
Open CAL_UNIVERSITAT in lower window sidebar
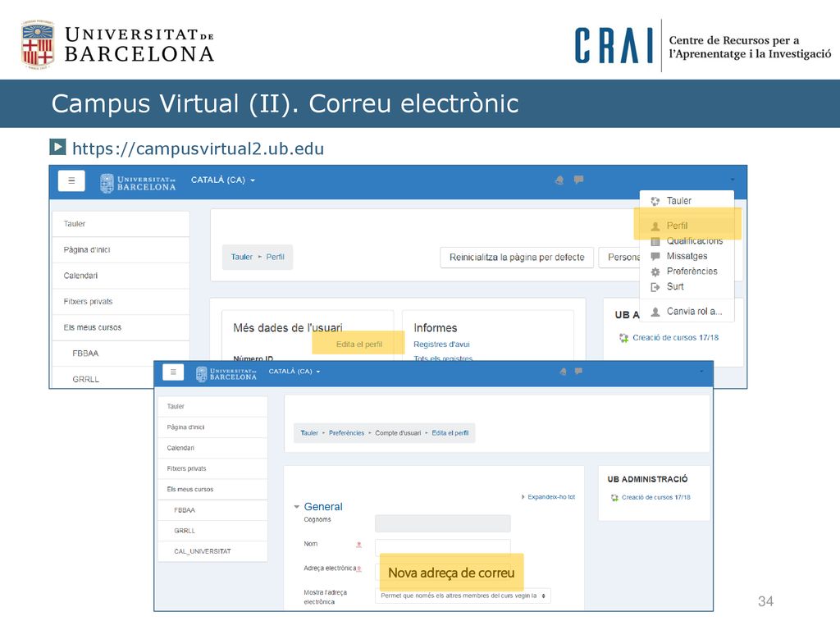pyautogui.click(x=212, y=551)
